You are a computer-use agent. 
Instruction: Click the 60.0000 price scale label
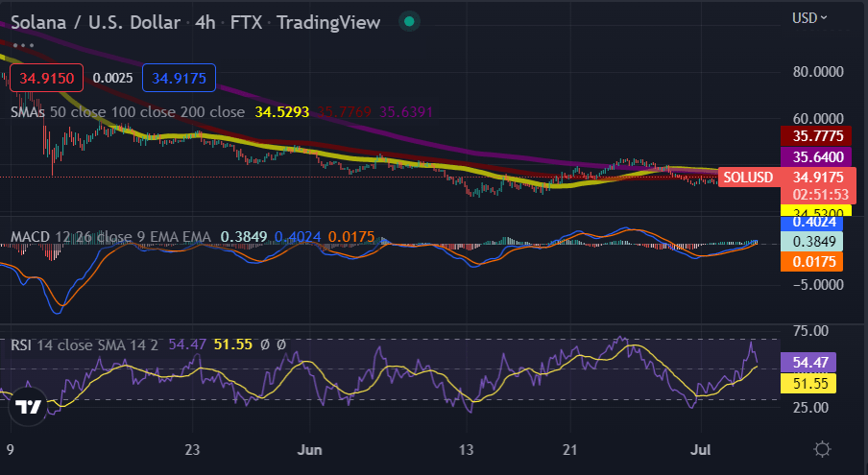[x=818, y=119]
